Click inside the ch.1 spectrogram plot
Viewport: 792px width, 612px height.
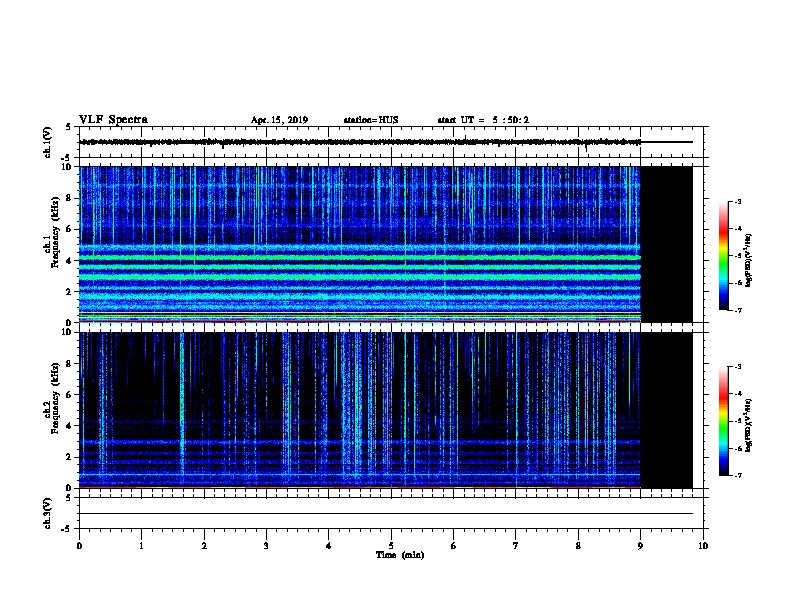click(x=360, y=244)
